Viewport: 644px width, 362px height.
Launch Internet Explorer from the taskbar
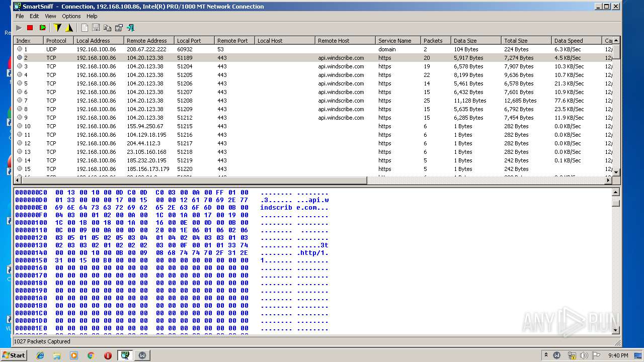point(40,355)
